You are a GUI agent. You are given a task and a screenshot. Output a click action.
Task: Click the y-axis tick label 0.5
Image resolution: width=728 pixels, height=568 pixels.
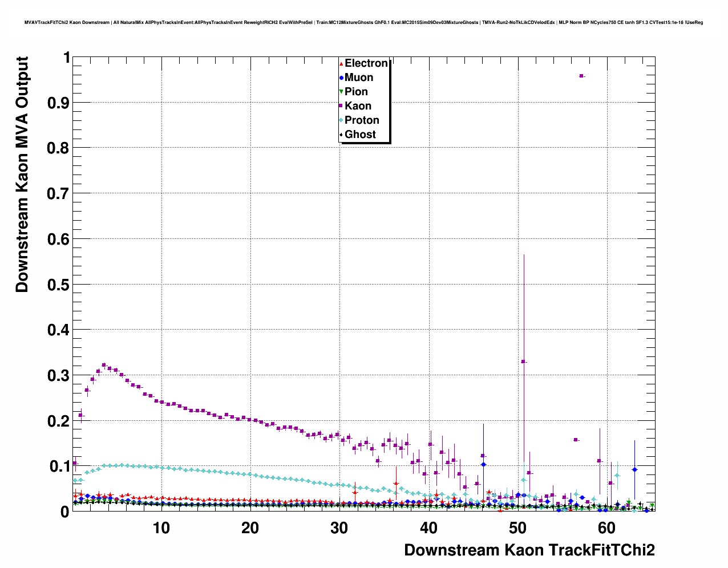(x=58, y=285)
